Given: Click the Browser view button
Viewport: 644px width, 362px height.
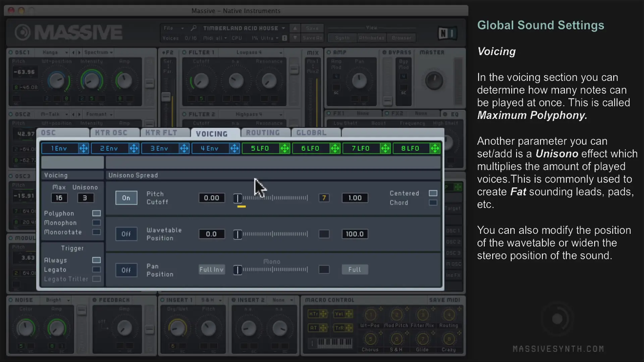Looking at the screenshot, I should click(401, 38).
